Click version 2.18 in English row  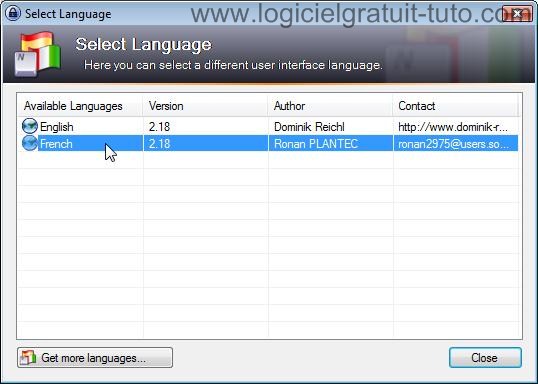pos(160,127)
